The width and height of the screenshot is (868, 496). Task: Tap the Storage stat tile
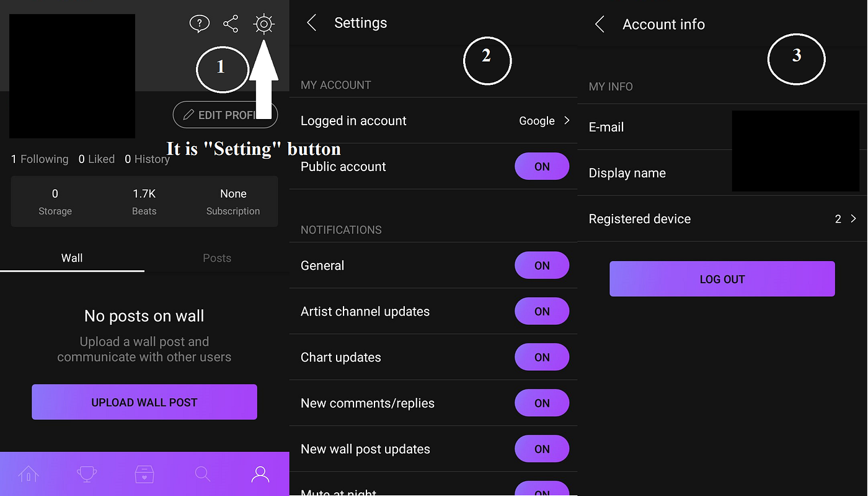pyautogui.click(x=55, y=202)
